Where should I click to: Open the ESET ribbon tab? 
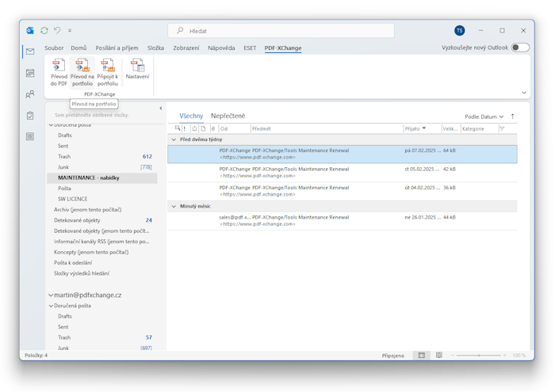[250, 48]
